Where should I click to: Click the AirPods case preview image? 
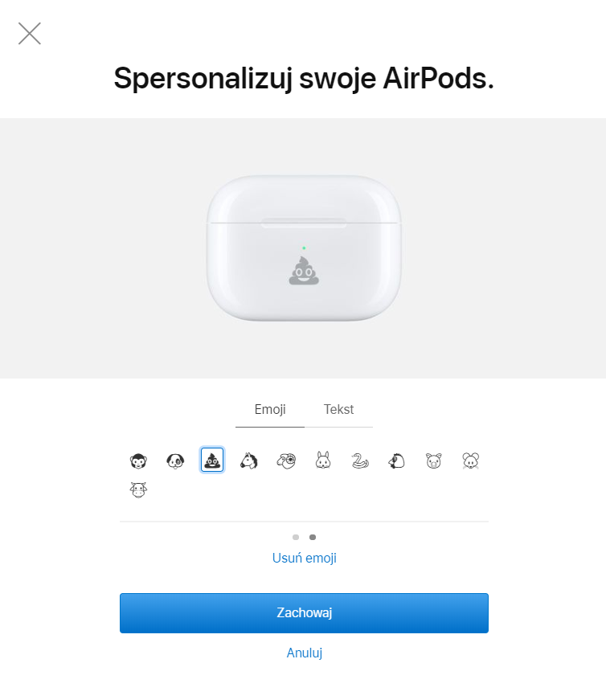click(x=304, y=248)
